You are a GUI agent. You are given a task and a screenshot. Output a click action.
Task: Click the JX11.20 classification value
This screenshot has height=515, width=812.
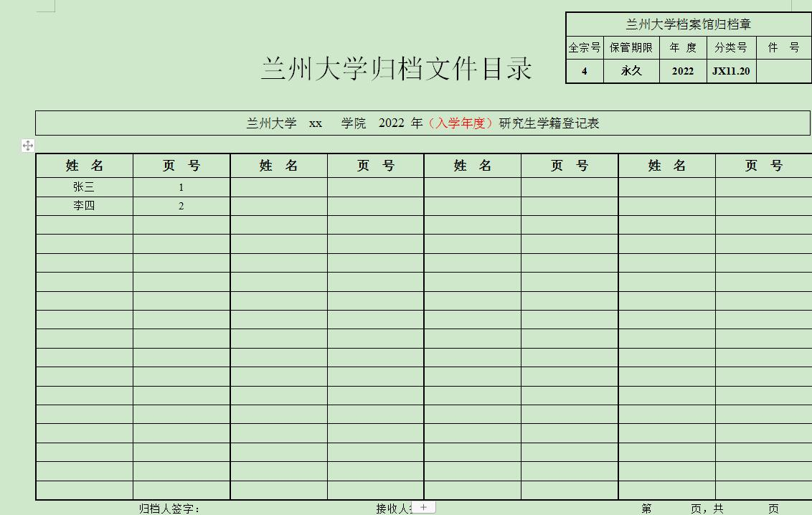731,72
